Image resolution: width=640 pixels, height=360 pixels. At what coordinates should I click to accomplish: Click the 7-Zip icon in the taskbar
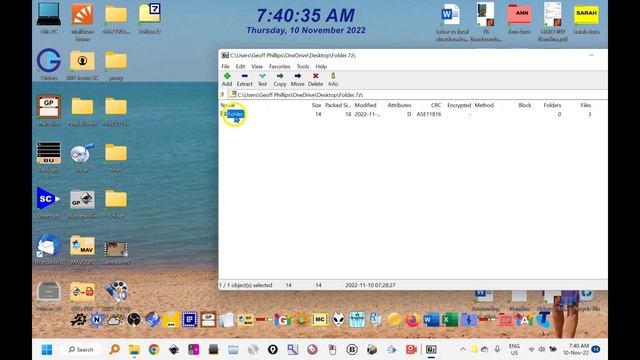(x=431, y=350)
